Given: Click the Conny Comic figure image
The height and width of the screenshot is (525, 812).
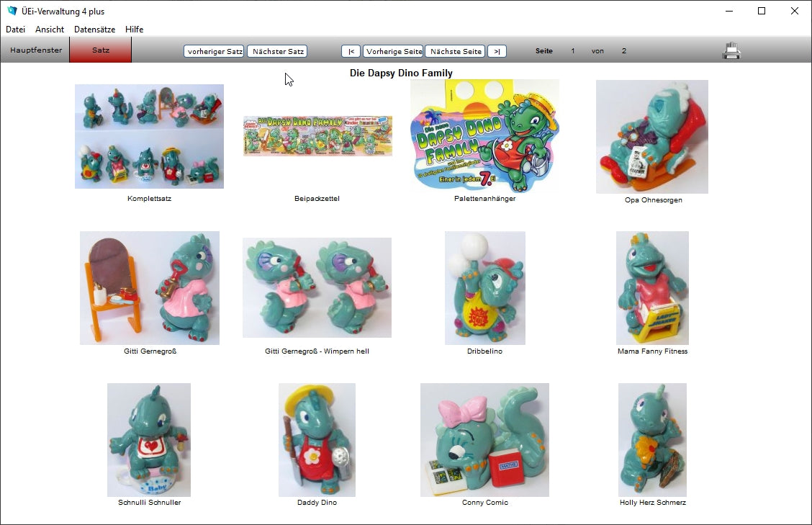Looking at the screenshot, I should point(484,440).
